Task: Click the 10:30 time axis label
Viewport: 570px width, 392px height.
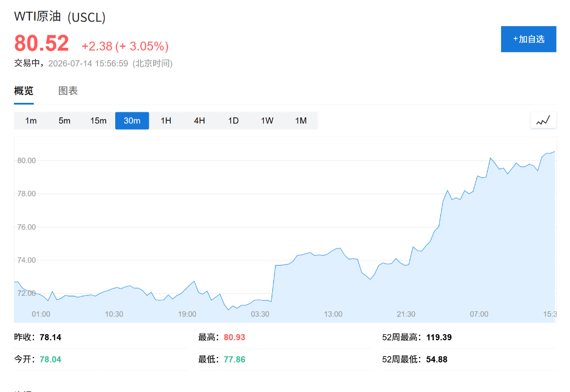Action: pos(114,314)
